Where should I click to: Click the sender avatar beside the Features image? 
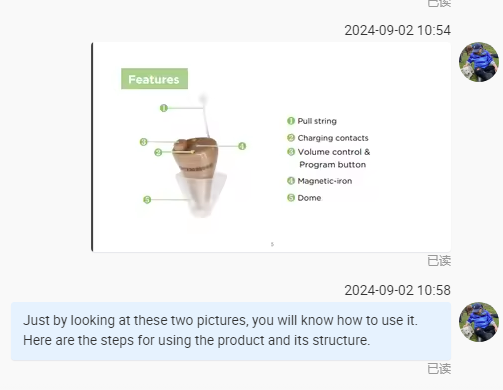click(479, 62)
